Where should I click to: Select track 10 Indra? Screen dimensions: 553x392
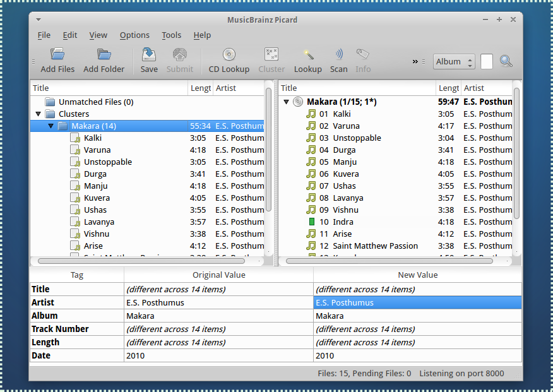[x=396, y=222]
